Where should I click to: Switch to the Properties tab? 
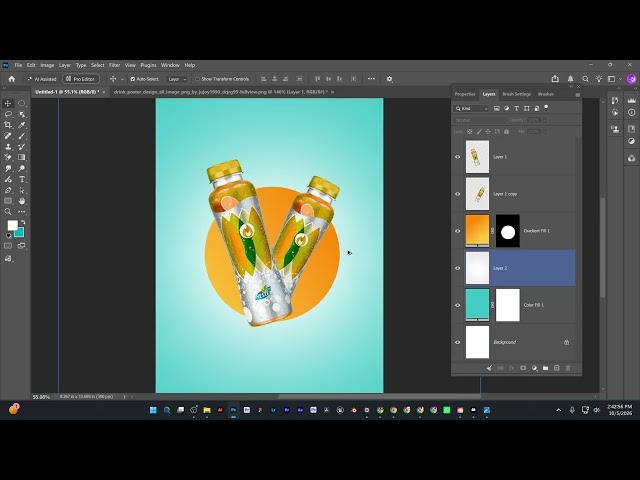(x=465, y=94)
